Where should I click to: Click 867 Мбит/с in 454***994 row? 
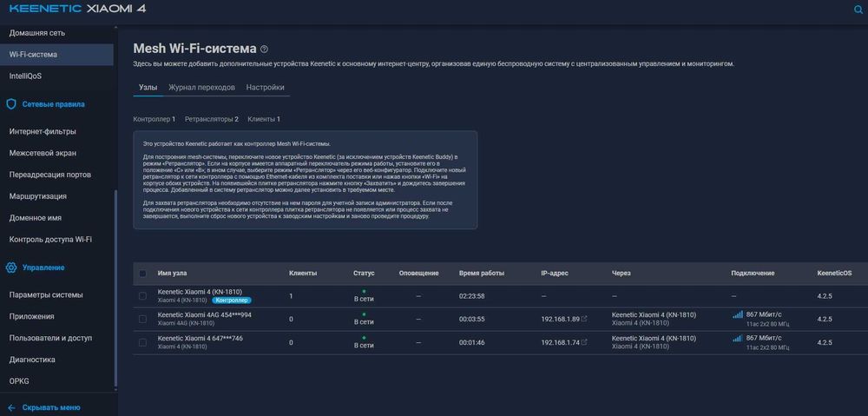[764, 314]
